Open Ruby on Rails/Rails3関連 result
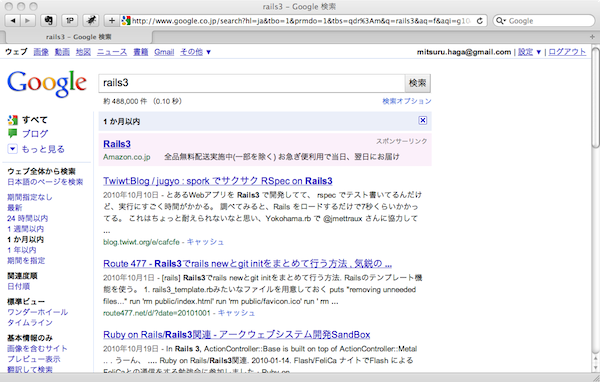This screenshot has height=382, width=600. coord(236,335)
